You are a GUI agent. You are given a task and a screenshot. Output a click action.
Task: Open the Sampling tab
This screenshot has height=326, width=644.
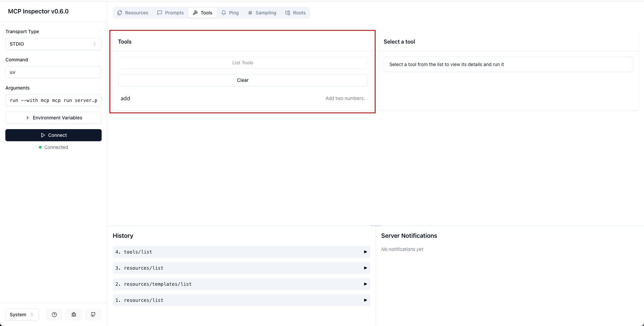pyautogui.click(x=262, y=13)
